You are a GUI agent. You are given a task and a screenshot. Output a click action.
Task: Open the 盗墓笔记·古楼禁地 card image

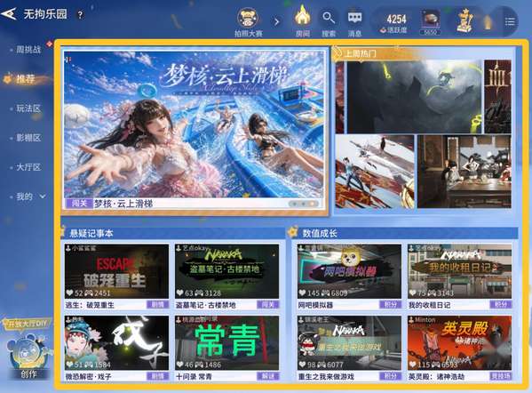pyautogui.click(x=227, y=271)
